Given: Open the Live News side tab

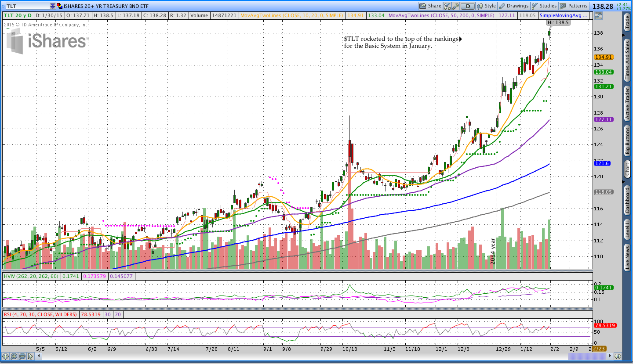Looking at the screenshot, I should (628, 257).
